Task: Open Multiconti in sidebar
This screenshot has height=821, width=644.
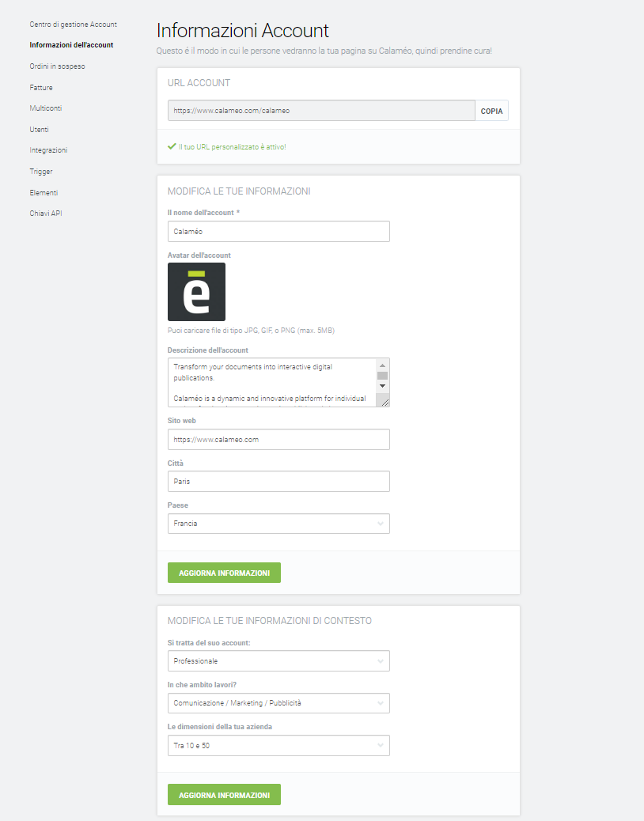Action: click(46, 108)
